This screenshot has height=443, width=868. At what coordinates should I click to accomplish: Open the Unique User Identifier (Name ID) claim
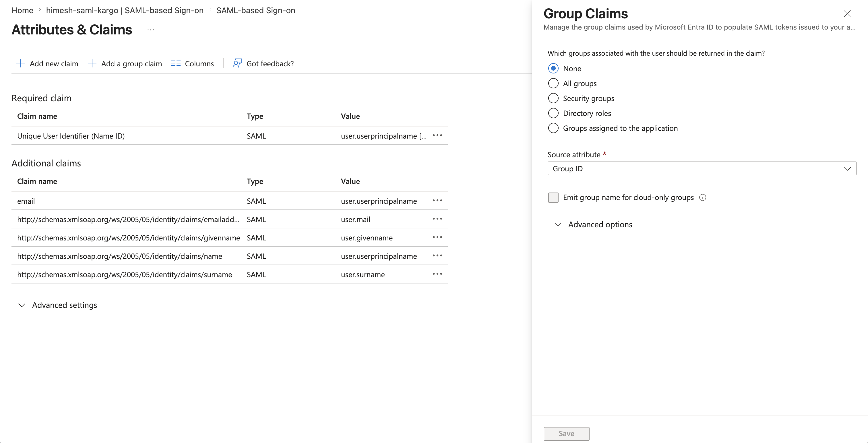pyautogui.click(x=71, y=136)
